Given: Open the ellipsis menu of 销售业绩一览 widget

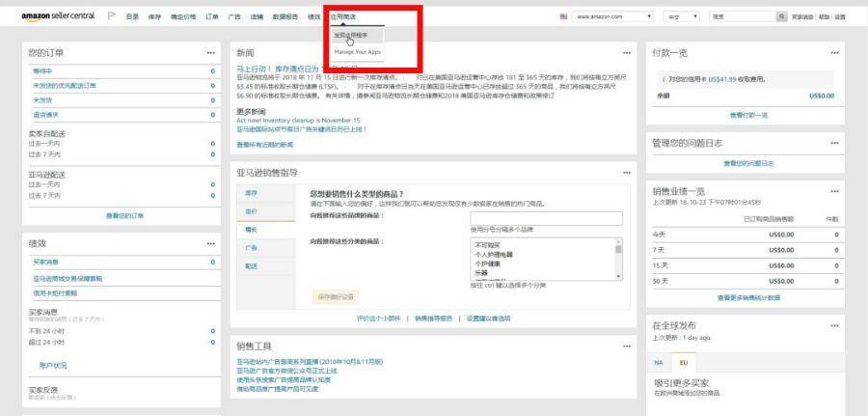Looking at the screenshot, I should pos(834,191).
